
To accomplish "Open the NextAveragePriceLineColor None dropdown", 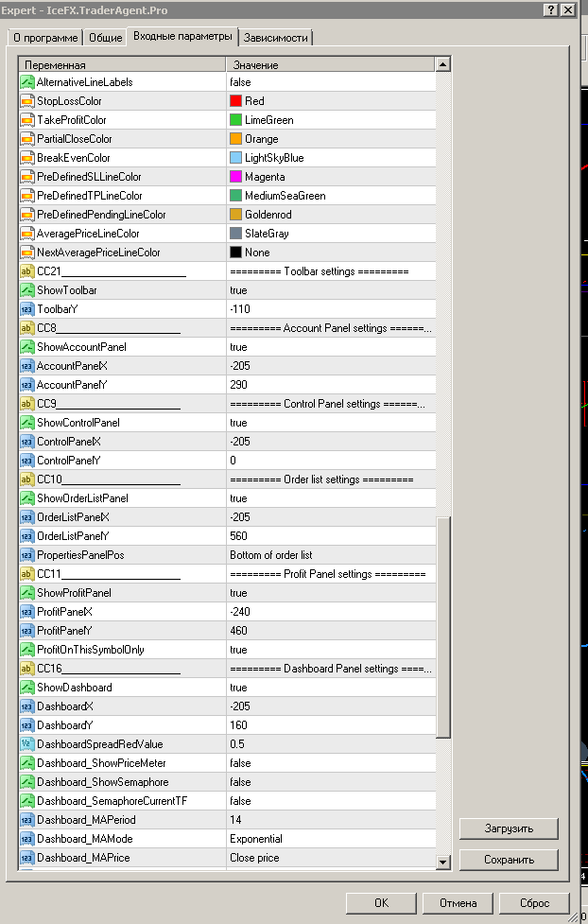I will pyautogui.click(x=331, y=253).
